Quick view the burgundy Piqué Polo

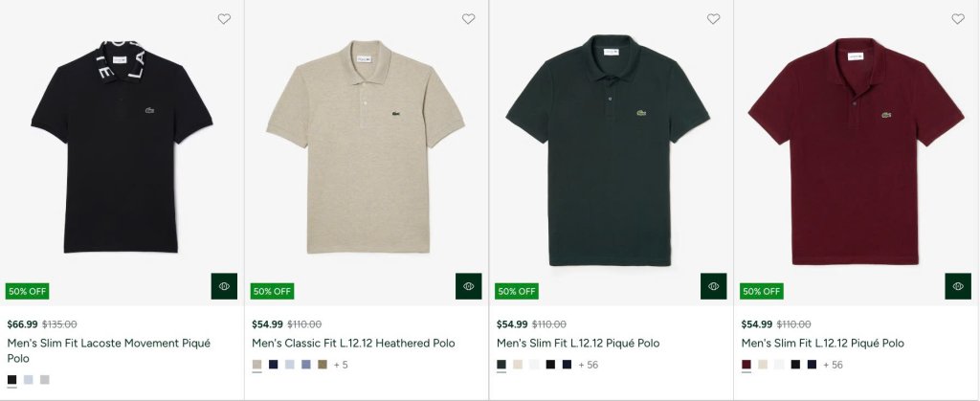click(958, 286)
